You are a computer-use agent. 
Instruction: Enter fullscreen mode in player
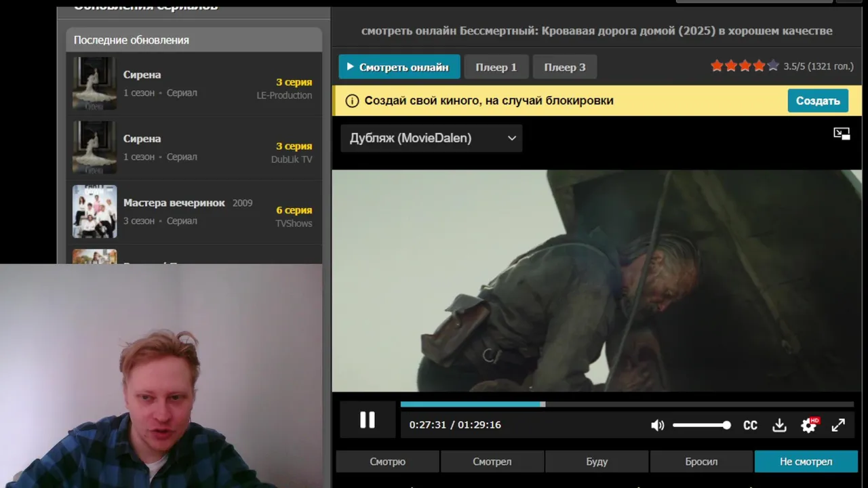point(838,425)
